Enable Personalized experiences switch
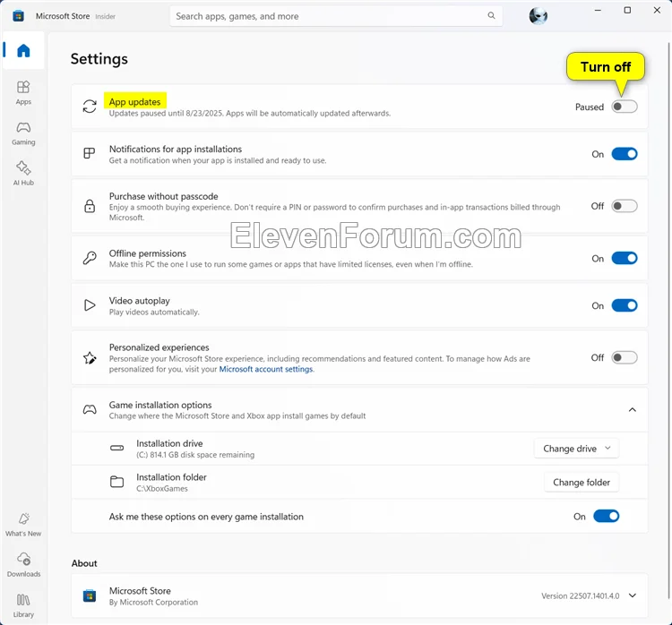Viewport: 672px width, 625px height. pyautogui.click(x=625, y=357)
